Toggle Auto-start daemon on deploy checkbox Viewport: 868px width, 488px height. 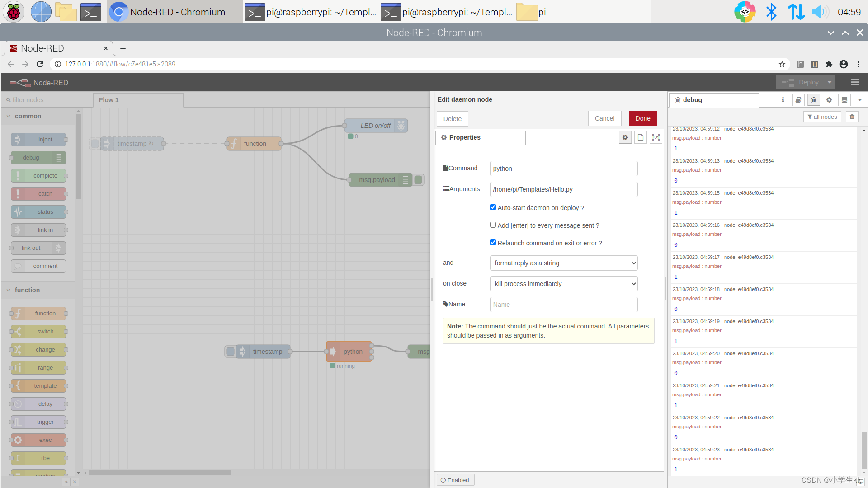coord(493,207)
